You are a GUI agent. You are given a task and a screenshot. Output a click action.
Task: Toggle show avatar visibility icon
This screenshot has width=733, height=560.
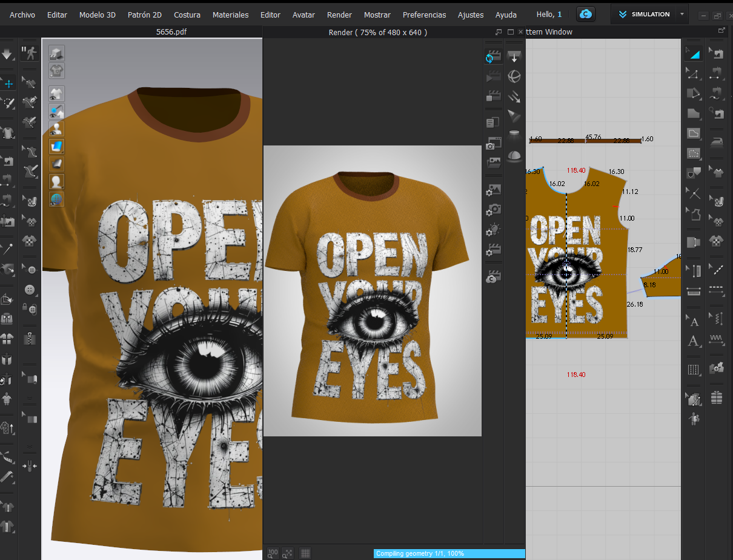[56, 128]
